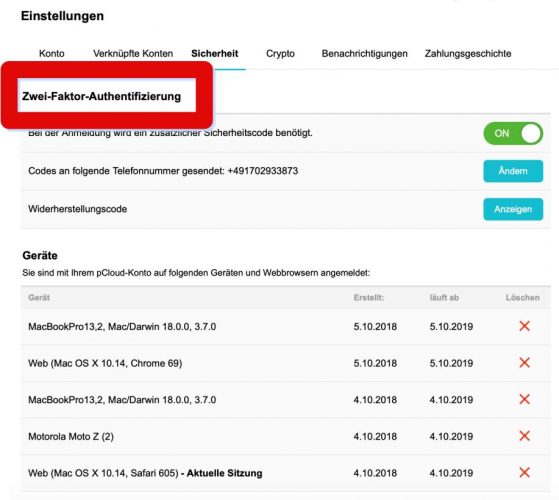Click Erstellt column header
Viewport: 559px width, 500px height.
(x=369, y=298)
